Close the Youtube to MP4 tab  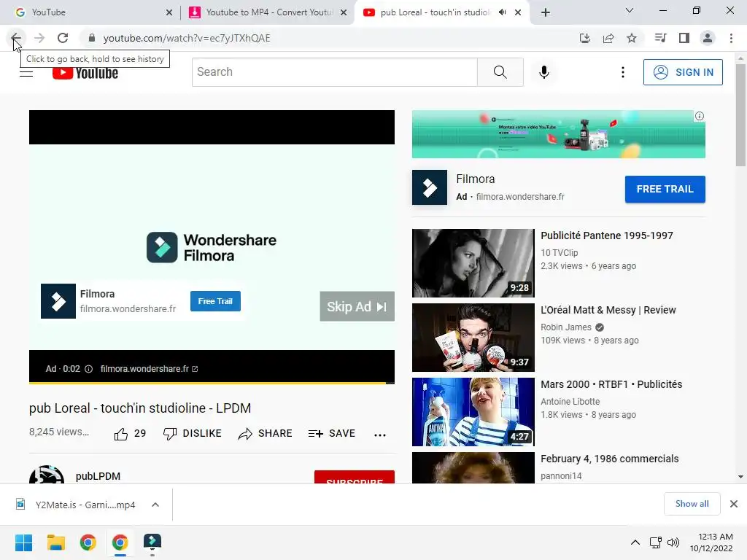pyautogui.click(x=344, y=12)
